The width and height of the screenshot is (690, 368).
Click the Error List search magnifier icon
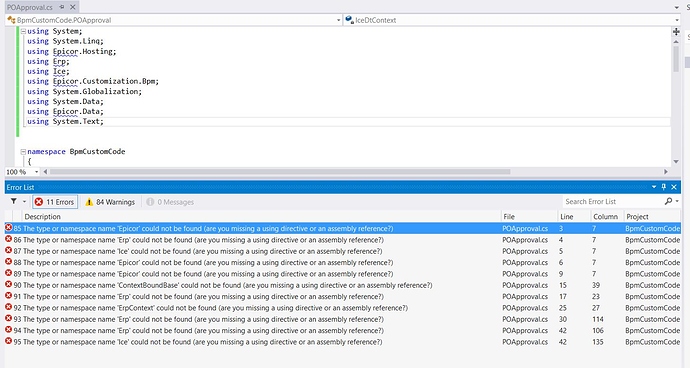(x=668, y=201)
